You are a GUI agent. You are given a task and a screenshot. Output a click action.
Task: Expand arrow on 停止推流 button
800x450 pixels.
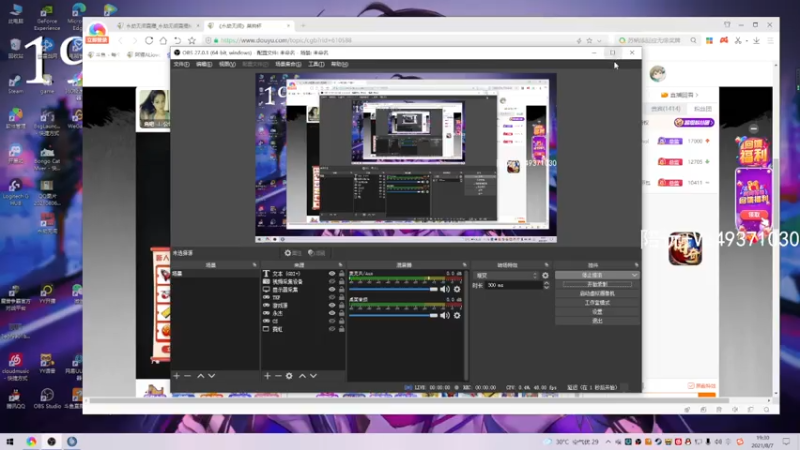click(634, 276)
